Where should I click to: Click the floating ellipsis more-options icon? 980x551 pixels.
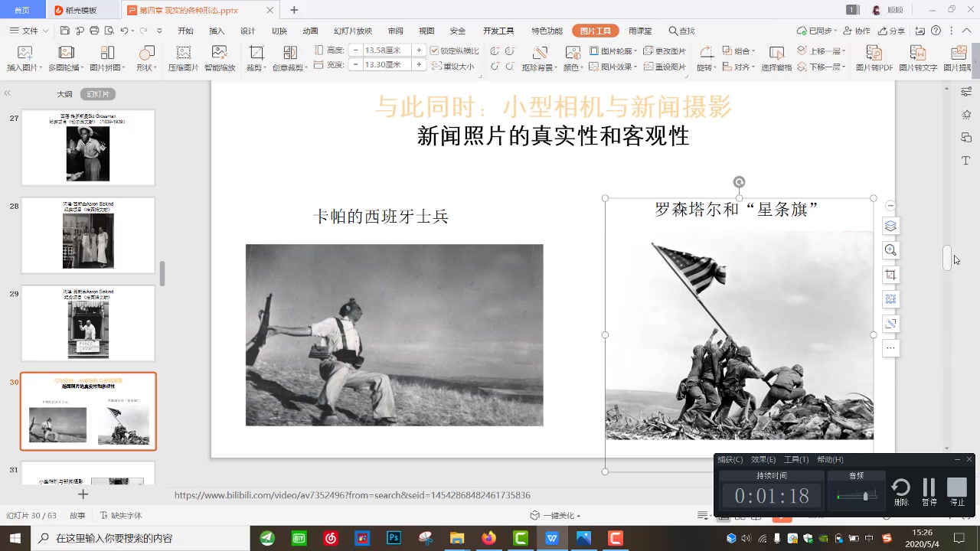890,348
